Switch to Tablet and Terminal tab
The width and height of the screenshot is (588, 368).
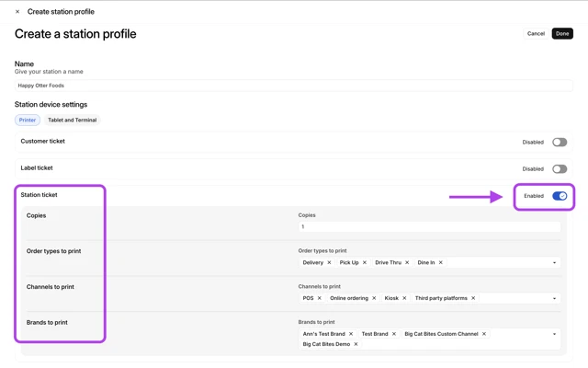click(72, 120)
